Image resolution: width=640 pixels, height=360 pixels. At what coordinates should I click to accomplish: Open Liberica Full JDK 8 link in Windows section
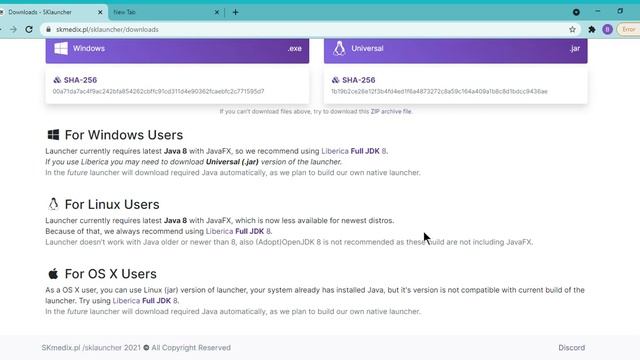click(353, 151)
